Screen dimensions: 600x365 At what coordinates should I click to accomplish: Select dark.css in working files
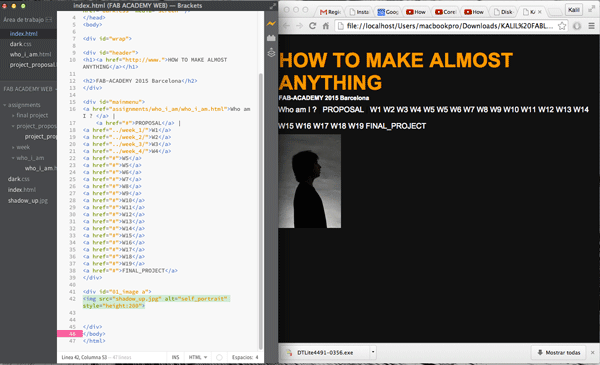tap(20, 44)
